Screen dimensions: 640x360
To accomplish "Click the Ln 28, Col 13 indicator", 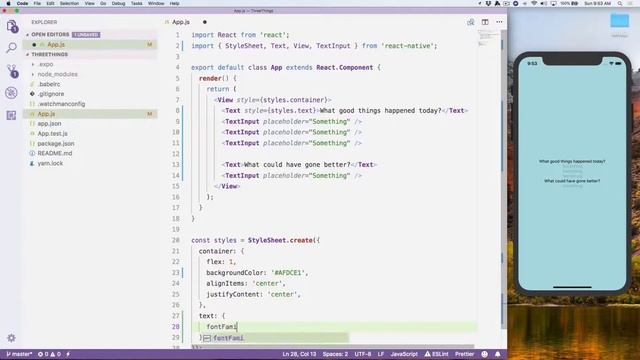I will [299, 354].
